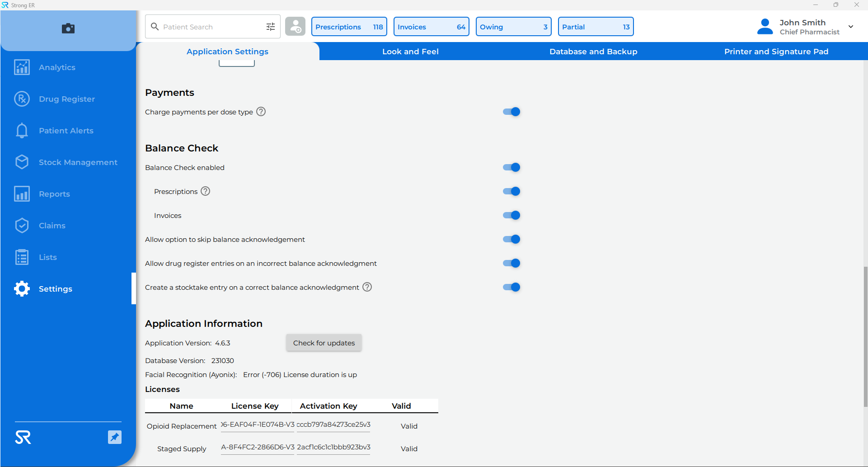Screen dimensions: 868x467
Task: Toggle skip balance acknowledgement option
Action: (511, 239)
